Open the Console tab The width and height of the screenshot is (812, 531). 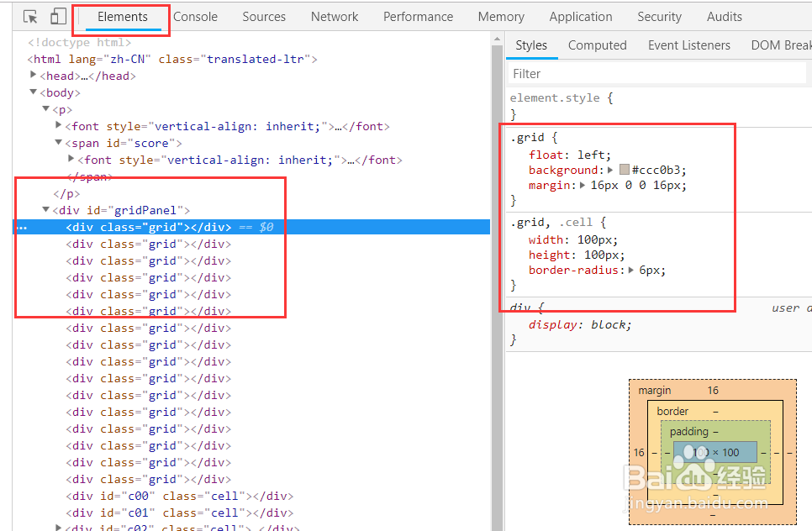195,17
